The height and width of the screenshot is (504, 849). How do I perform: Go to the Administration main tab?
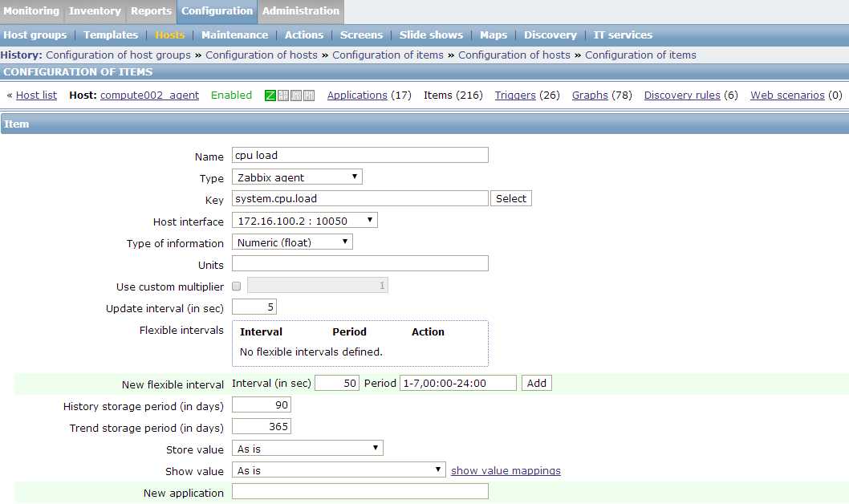click(300, 11)
